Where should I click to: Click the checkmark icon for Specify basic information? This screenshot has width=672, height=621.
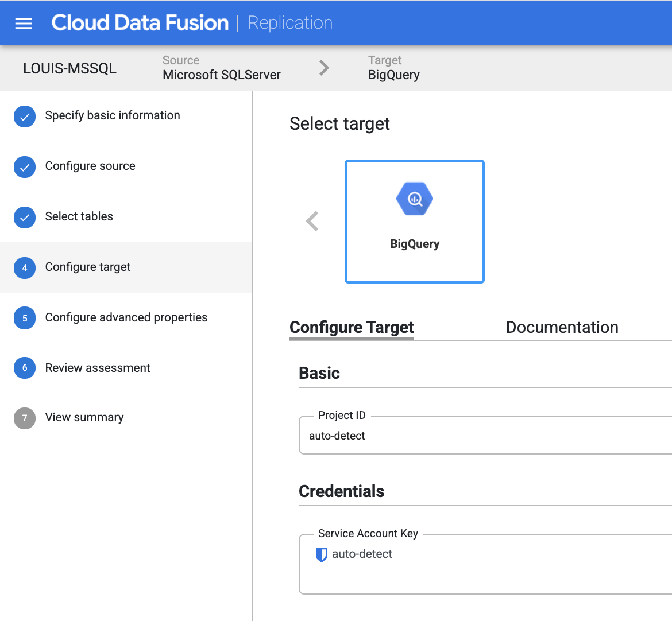25,117
